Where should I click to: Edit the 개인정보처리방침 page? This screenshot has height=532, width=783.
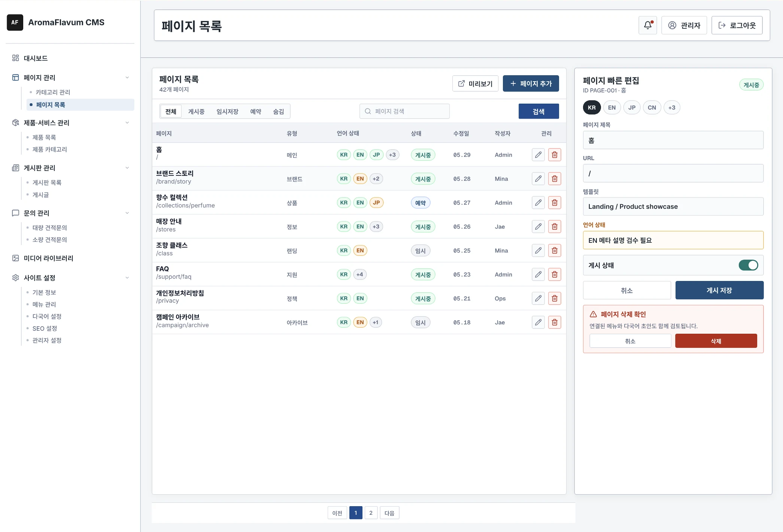[538, 299]
